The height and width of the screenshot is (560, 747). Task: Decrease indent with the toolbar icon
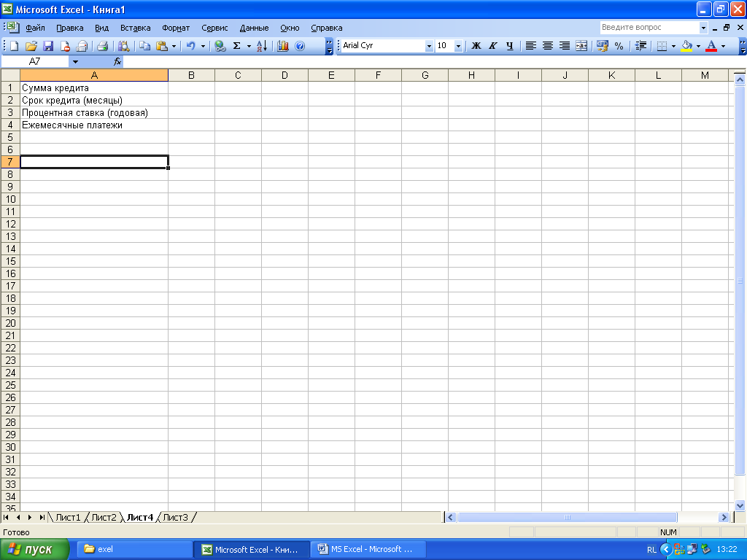click(640, 46)
